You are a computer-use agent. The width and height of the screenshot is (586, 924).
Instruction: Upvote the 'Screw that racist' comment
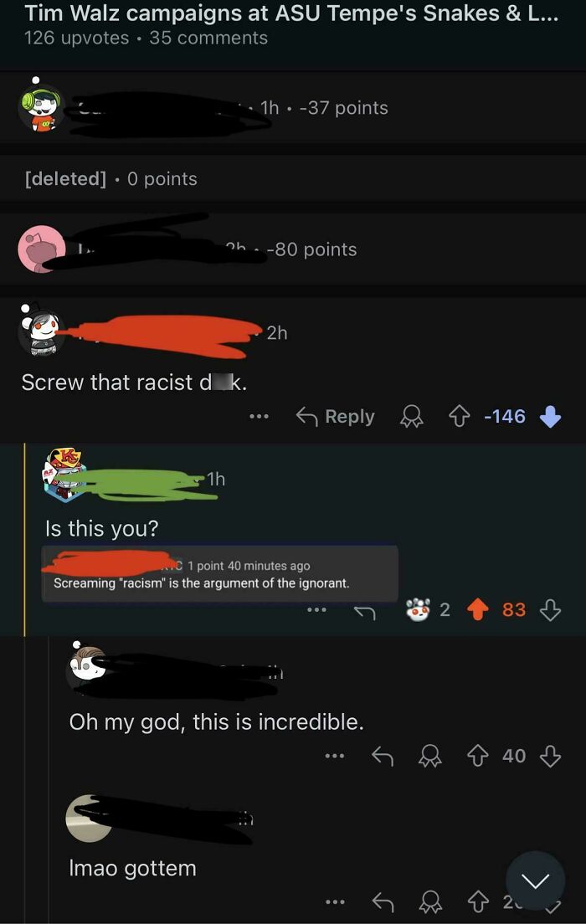460,417
